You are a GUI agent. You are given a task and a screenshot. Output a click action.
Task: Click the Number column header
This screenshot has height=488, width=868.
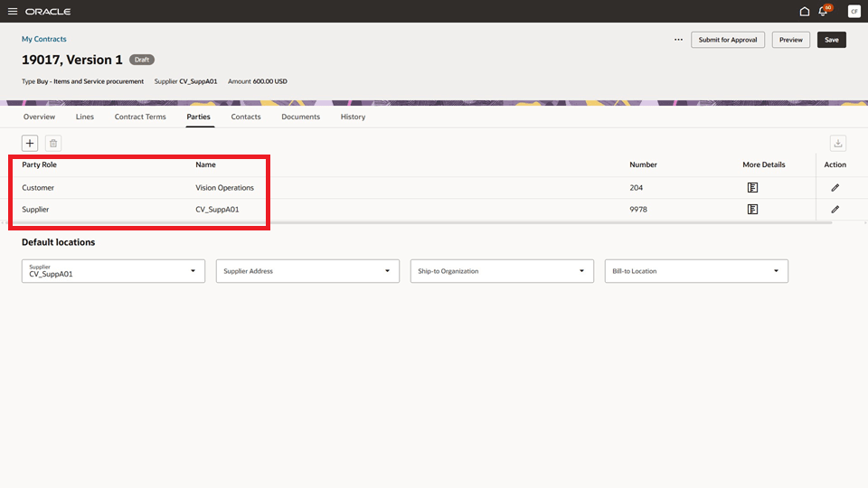(x=643, y=164)
